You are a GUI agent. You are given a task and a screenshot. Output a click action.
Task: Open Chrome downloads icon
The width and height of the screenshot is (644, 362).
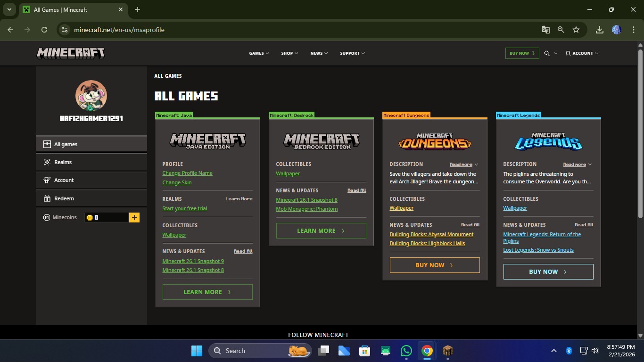(x=599, y=30)
